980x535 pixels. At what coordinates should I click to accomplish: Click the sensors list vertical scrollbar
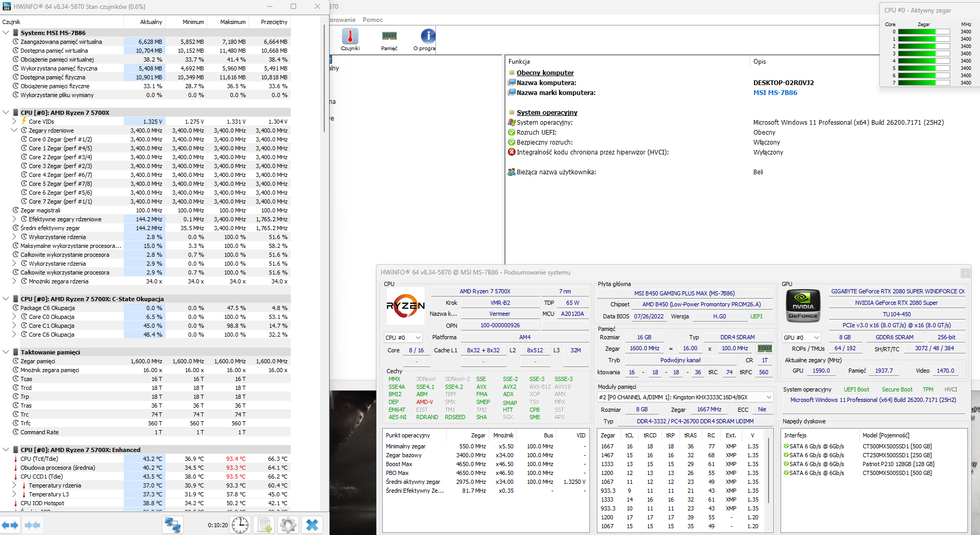point(324,78)
